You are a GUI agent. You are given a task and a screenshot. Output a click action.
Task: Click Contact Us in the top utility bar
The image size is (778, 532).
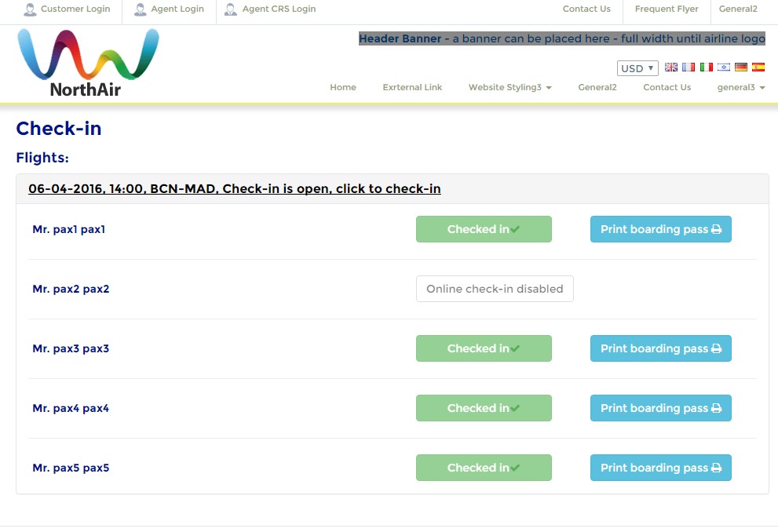(586, 9)
